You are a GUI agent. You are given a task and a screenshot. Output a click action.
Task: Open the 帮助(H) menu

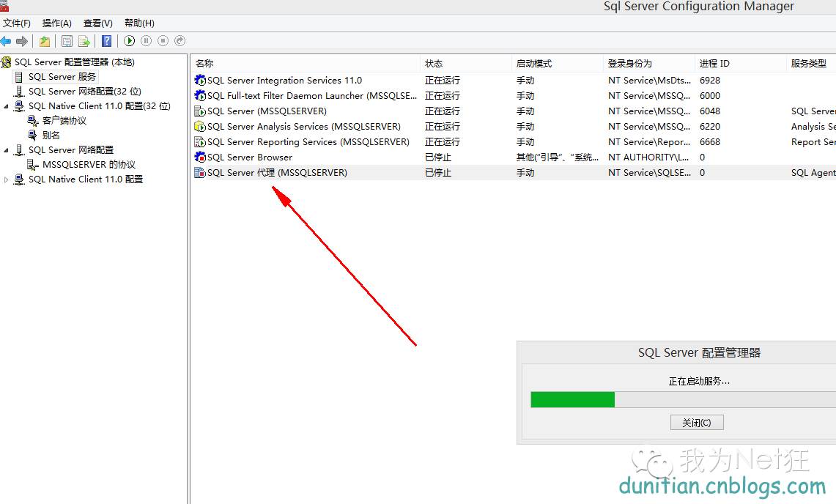tap(140, 23)
